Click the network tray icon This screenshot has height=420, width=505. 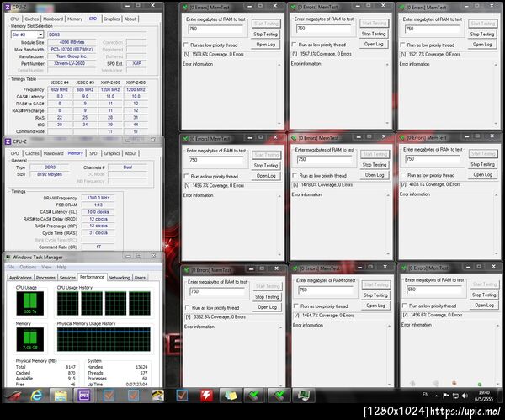455,396
